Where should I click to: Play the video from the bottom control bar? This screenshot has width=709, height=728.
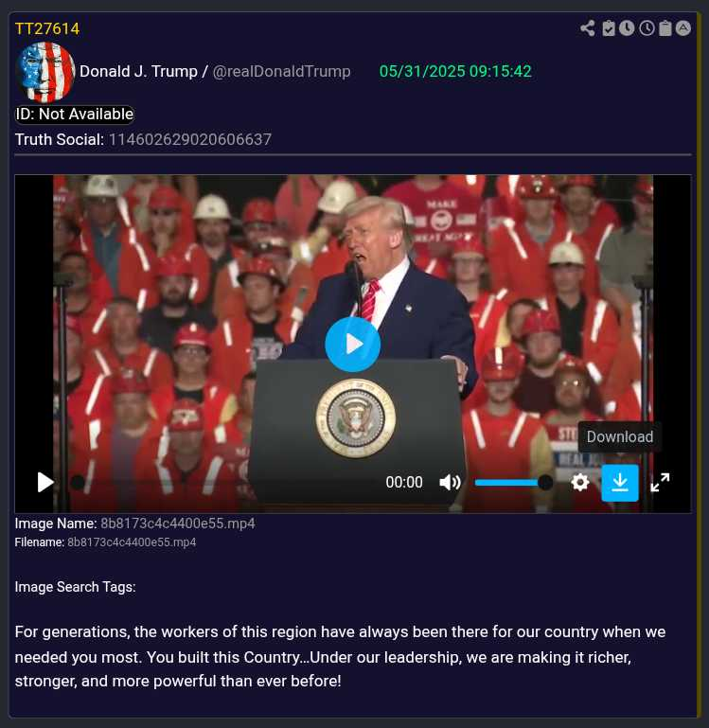[x=45, y=482]
